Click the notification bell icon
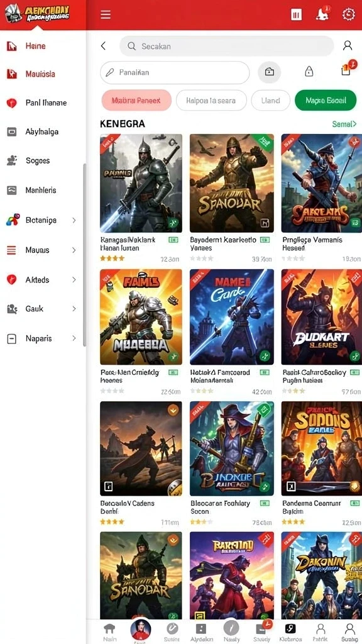The height and width of the screenshot is (644, 362). [x=321, y=14]
